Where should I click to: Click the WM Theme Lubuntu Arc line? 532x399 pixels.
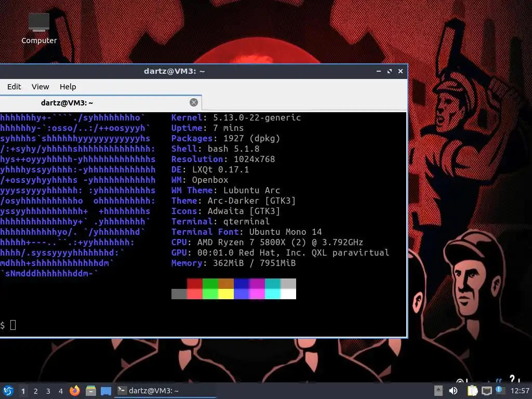(x=225, y=190)
